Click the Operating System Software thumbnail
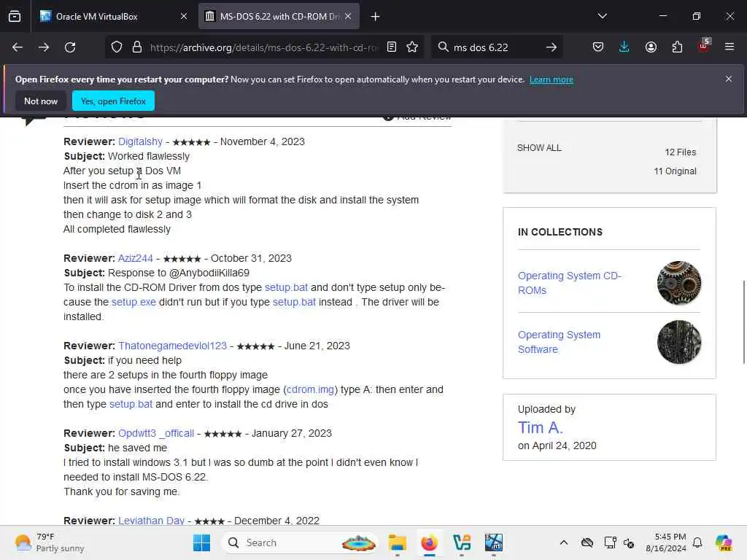Viewport: 747px width, 560px height. tap(679, 342)
